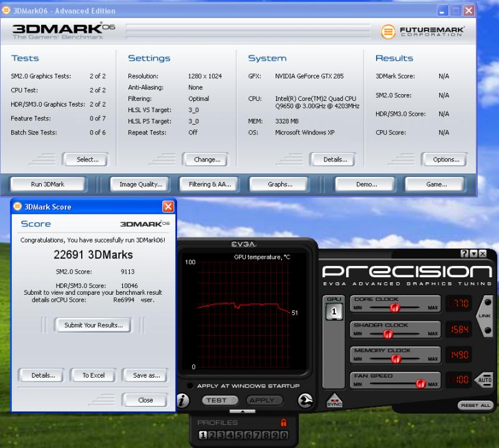Click Select... under Tests
The width and height of the screenshot is (499, 448).
(85, 160)
